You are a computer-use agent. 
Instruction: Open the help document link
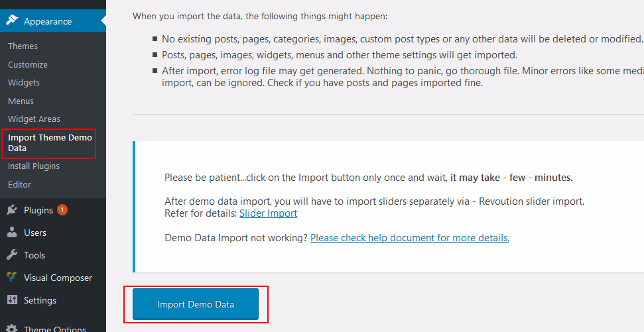(409, 237)
